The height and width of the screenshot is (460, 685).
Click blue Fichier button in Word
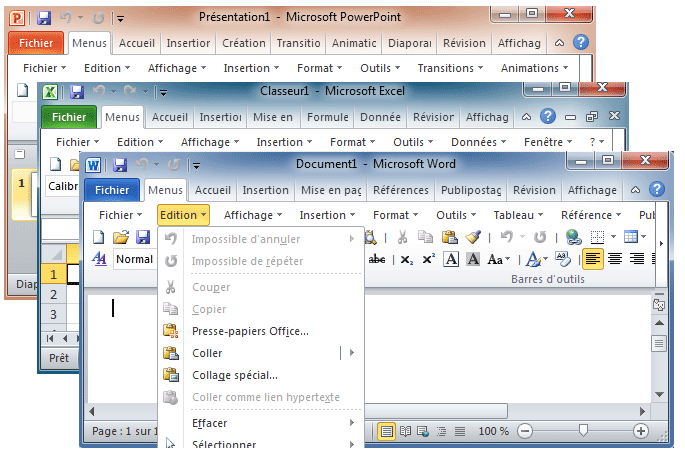click(x=112, y=190)
